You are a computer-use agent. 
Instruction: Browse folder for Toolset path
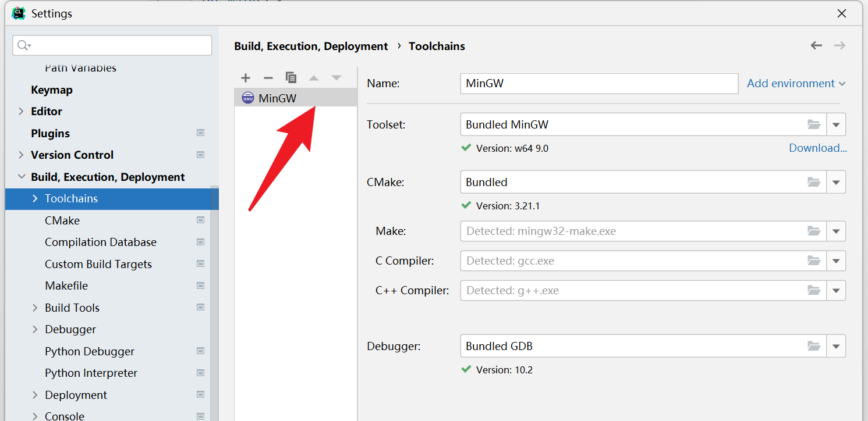pos(814,124)
